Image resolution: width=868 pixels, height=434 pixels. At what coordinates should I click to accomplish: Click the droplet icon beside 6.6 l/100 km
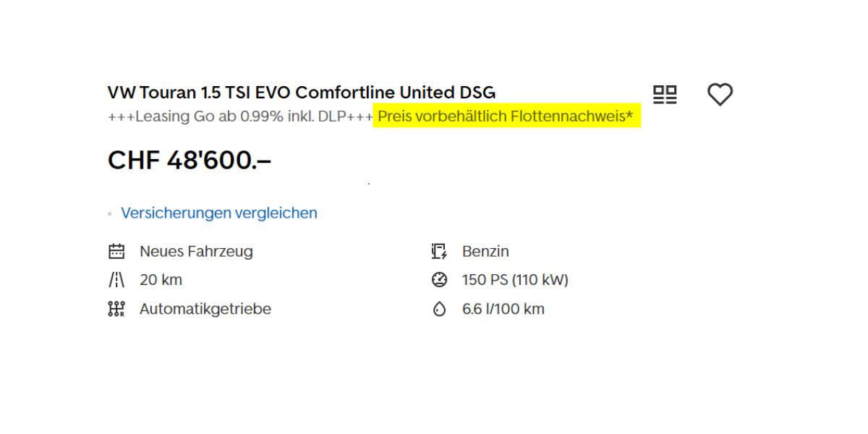439,310
